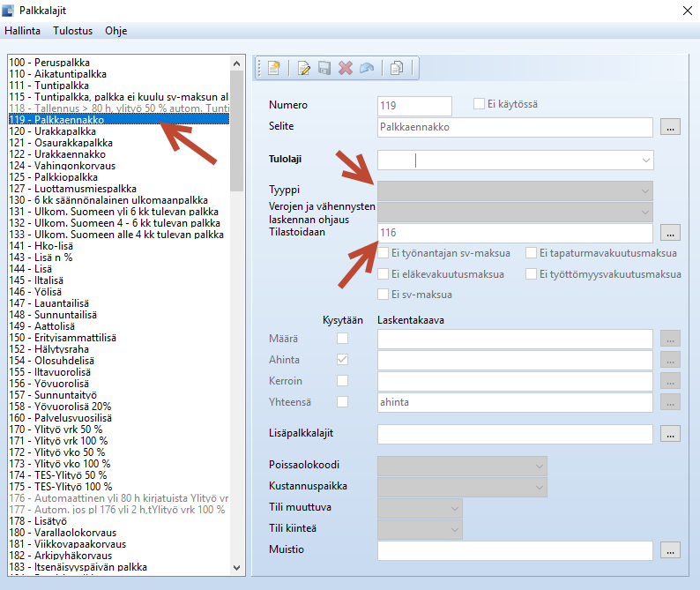Open Verojen ja vähennysten laskennan ohjaus dropdown

[645, 213]
